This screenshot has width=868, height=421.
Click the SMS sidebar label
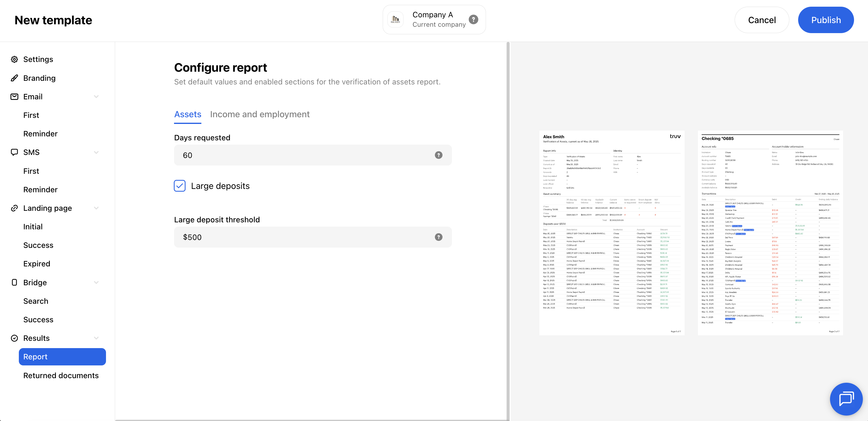[x=31, y=152]
